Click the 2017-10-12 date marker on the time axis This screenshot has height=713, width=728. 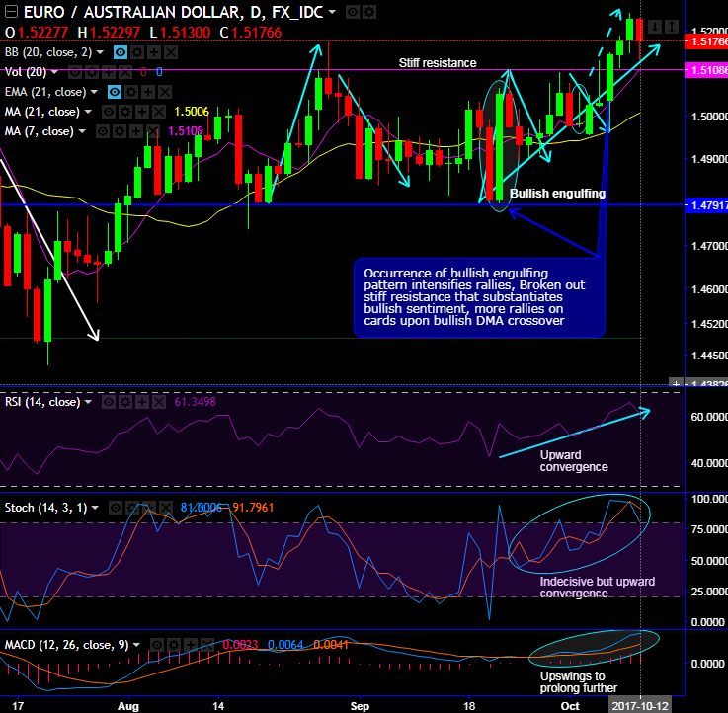coord(640,706)
